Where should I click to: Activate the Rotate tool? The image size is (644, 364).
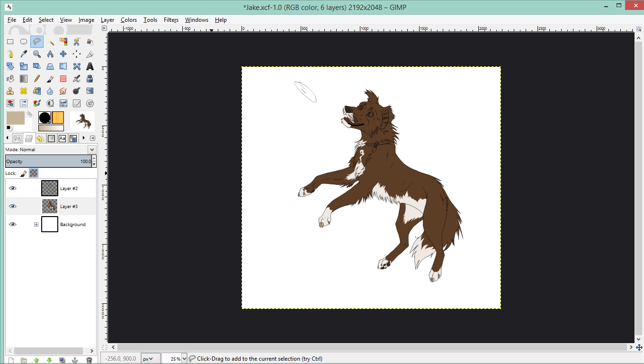point(10,66)
